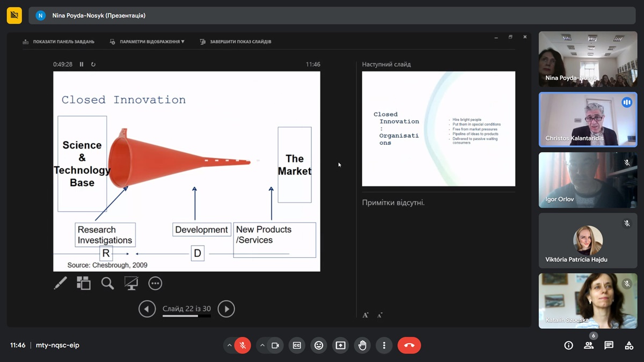Select the pen and laser pointer tool
The height and width of the screenshot is (362, 644).
click(61, 283)
